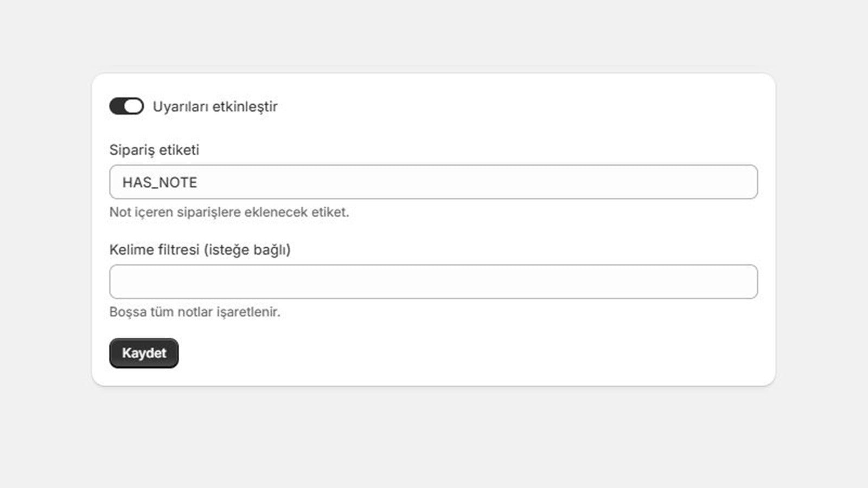Screen dimensions: 868x488
Task: Disable the Uyarıları etkinleştir toggle switch
Action: pos(126,106)
